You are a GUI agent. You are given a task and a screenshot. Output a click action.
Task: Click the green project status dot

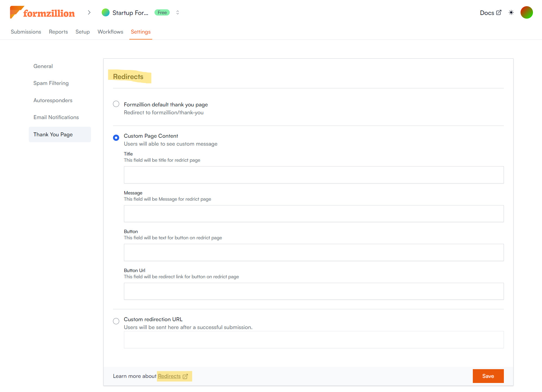pos(105,12)
